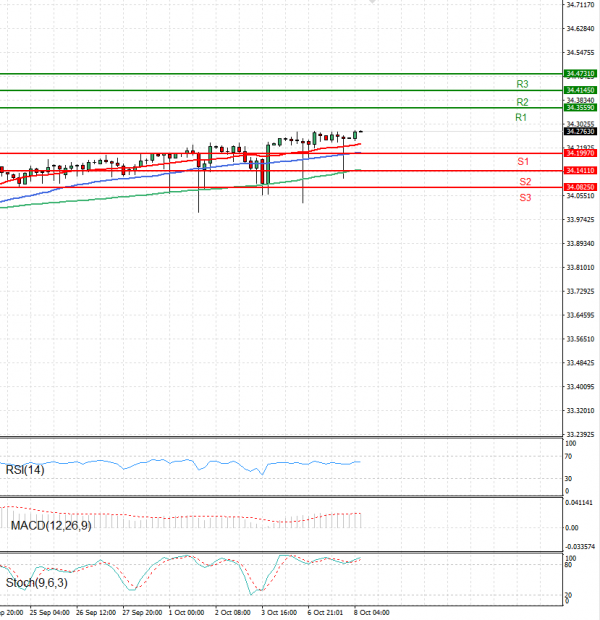Click the RSI 30 level label
Screen dimensions: 600x620
tap(568, 479)
